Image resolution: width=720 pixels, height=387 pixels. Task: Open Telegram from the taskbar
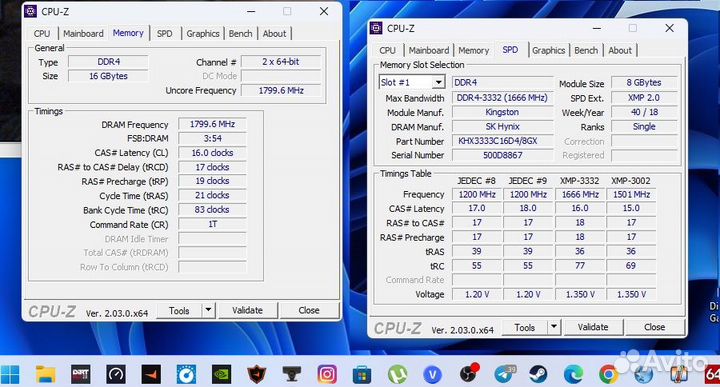(504, 375)
